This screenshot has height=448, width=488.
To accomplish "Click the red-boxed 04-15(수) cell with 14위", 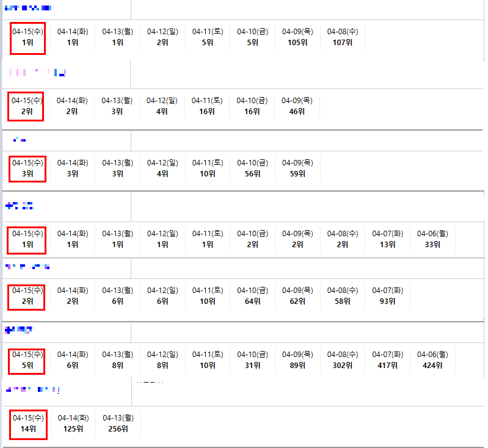I will [x=28, y=424].
